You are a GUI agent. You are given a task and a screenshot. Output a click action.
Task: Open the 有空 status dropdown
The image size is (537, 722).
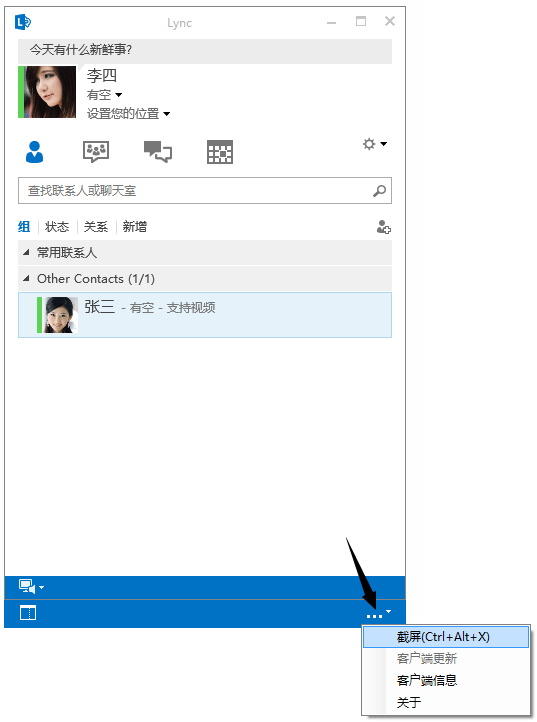(x=105, y=95)
